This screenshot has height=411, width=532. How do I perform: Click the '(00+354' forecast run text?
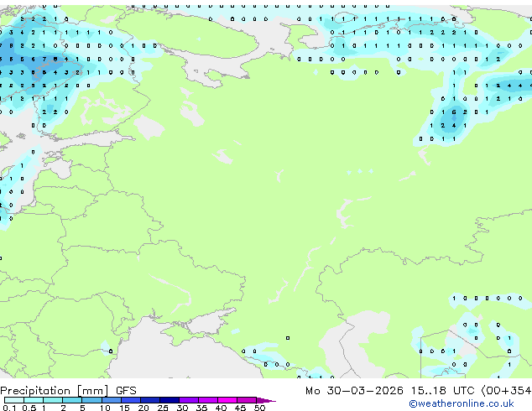[x=506, y=391]
